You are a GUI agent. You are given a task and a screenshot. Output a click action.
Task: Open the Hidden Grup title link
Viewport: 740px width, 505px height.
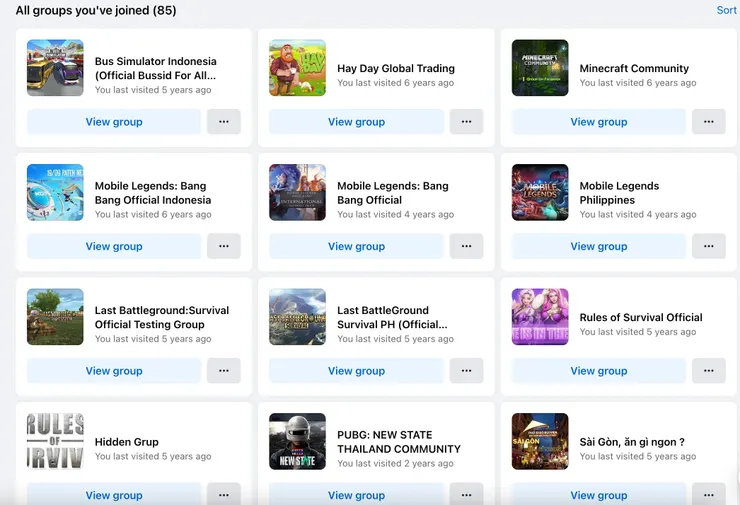(x=126, y=442)
